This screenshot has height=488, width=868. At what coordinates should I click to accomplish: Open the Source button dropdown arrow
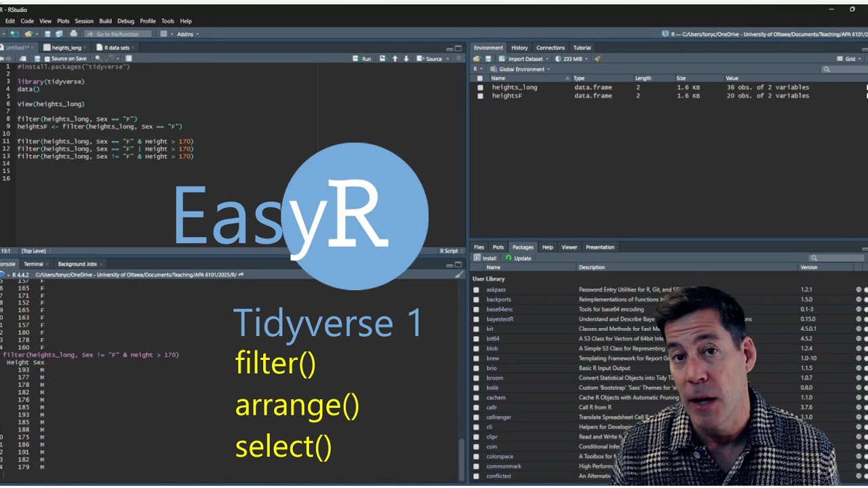click(448, 59)
